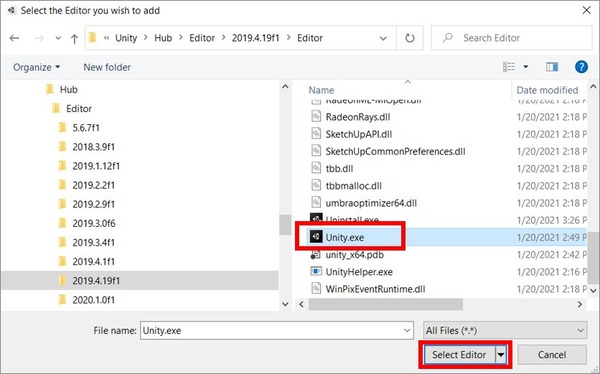Select the Unity breadcrumb in the address bar

[126, 38]
